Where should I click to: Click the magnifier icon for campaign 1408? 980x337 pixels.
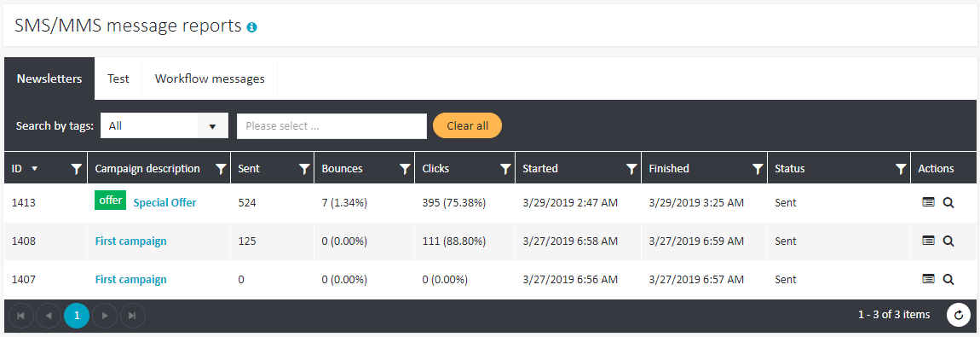pos(948,241)
